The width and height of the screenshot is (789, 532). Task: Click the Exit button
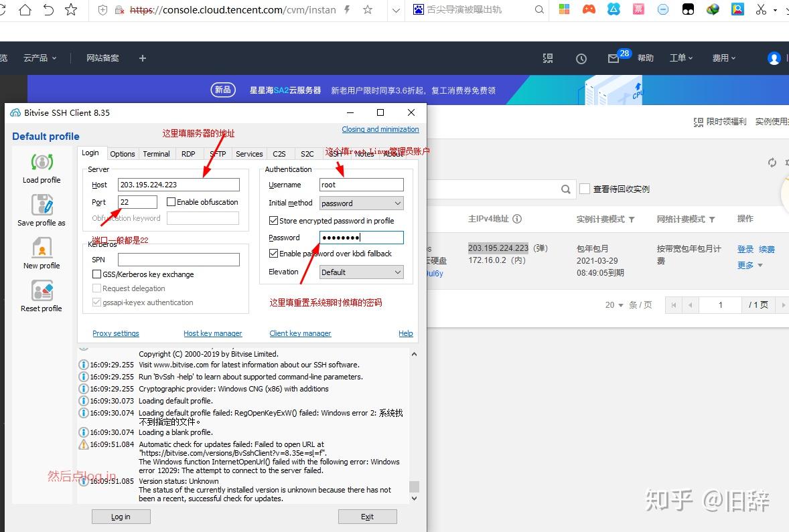pyautogui.click(x=367, y=517)
